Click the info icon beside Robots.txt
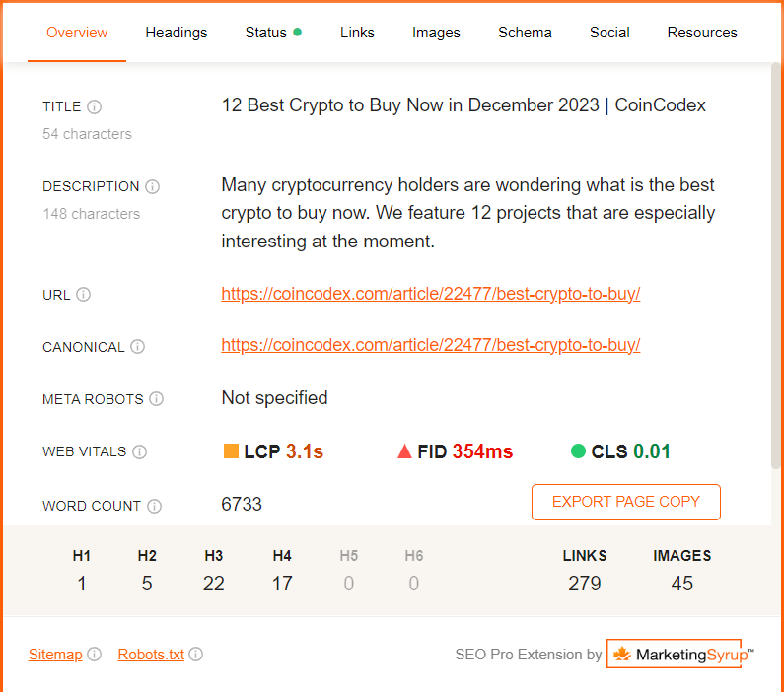This screenshot has height=692, width=784. coord(196,655)
